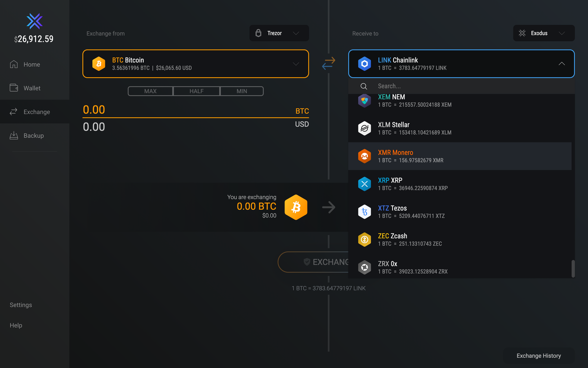
Task: Click the right arrow beside exchanging summary
Action: coord(329,207)
